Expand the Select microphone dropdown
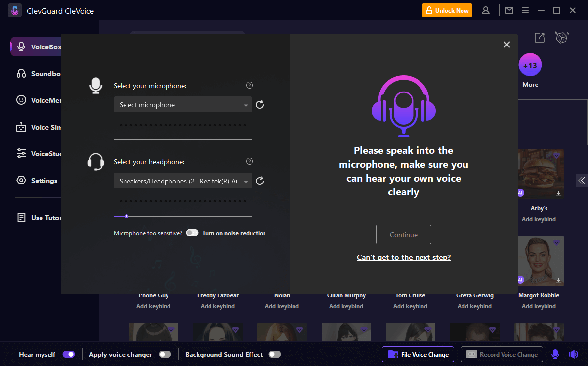The height and width of the screenshot is (366, 588). click(183, 105)
